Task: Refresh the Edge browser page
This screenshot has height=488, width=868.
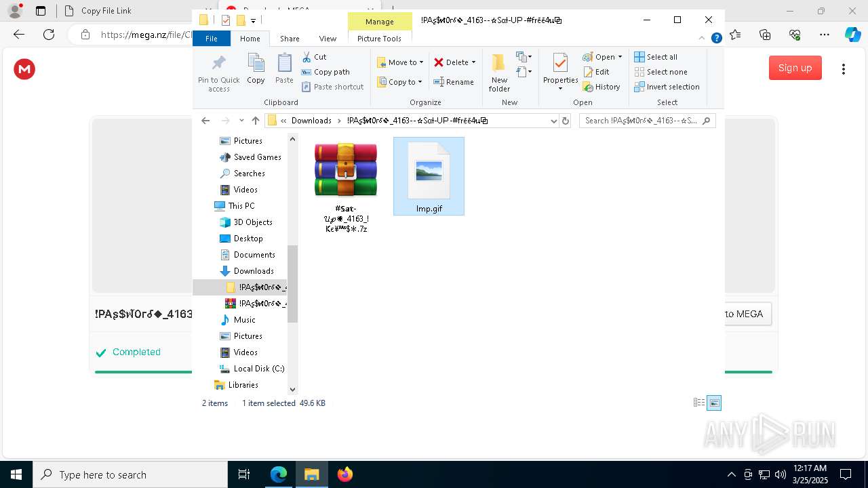Action: click(49, 34)
